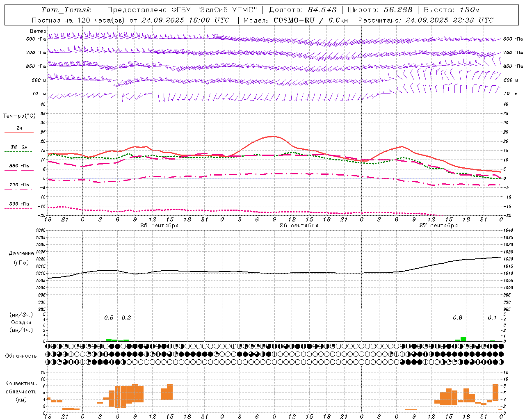525x420 pixels.
Task: Click the date label '27 сентября'
Action: click(438, 226)
